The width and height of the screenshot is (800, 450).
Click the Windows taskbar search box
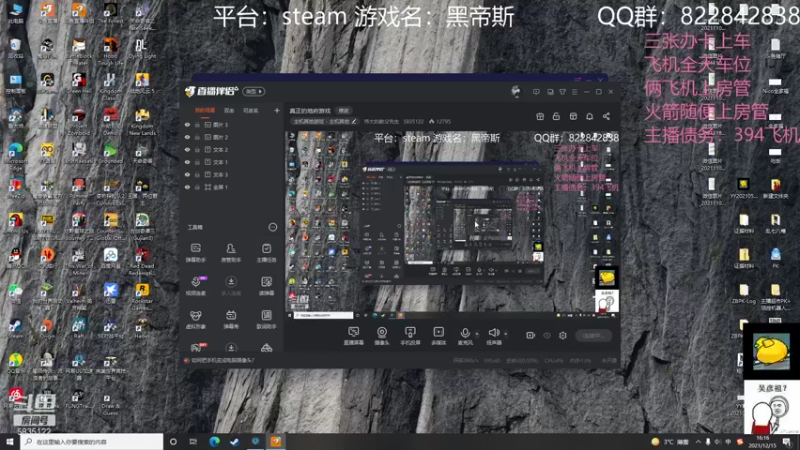(x=92, y=442)
